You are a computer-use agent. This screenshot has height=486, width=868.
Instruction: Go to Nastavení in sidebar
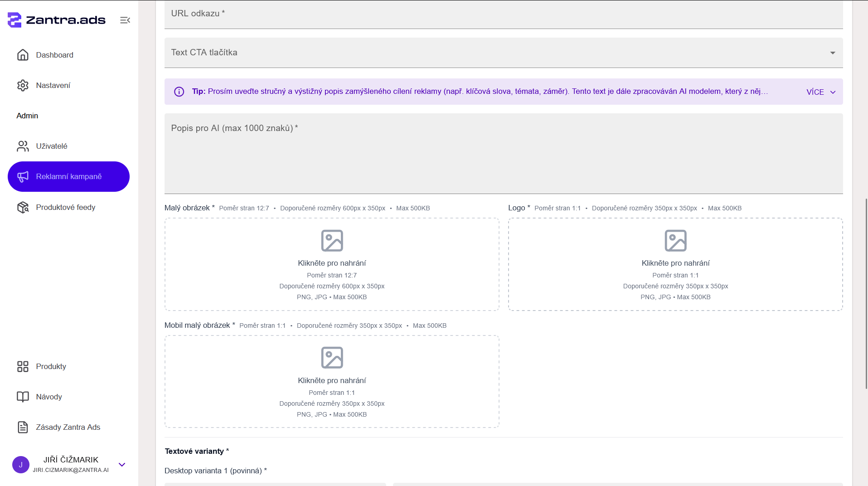click(68, 85)
